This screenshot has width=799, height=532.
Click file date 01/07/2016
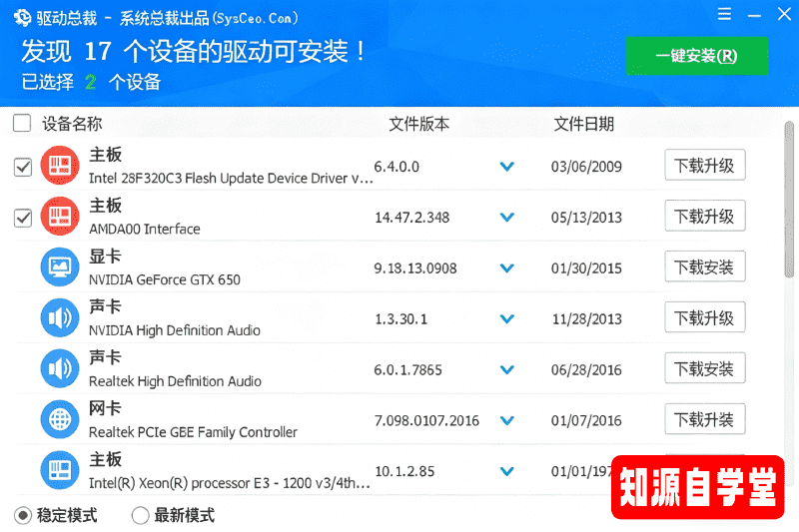pos(586,421)
